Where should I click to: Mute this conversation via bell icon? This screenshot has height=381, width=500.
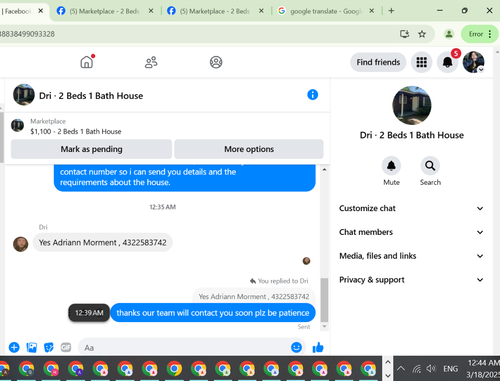391,166
